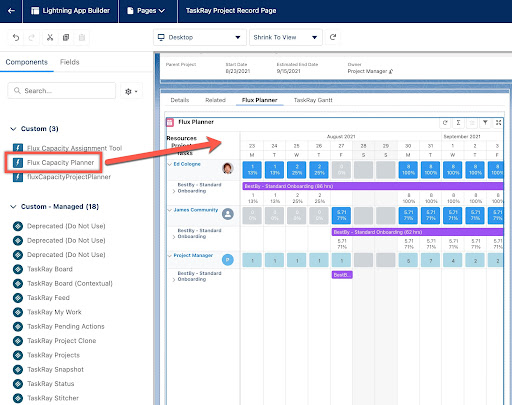
Task: Click the sigma totals icon in Flux Planner
Action: tap(458, 123)
